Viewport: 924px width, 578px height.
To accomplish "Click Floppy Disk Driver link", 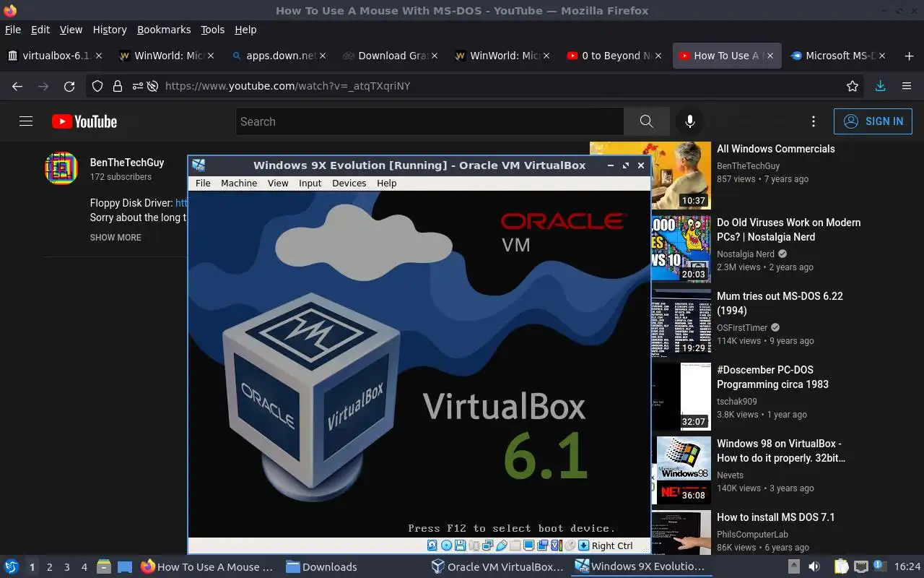I will click(181, 203).
